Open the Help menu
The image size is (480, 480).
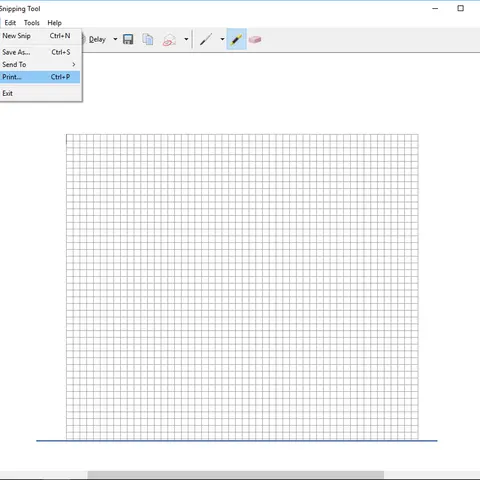tap(54, 23)
